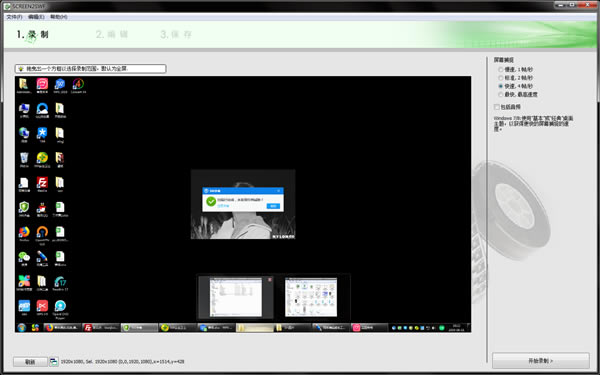Image resolution: width=600 pixels, height=375 pixels.
Task: Click the right window thumbnail in taskbar preview
Action: [x=311, y=297]
